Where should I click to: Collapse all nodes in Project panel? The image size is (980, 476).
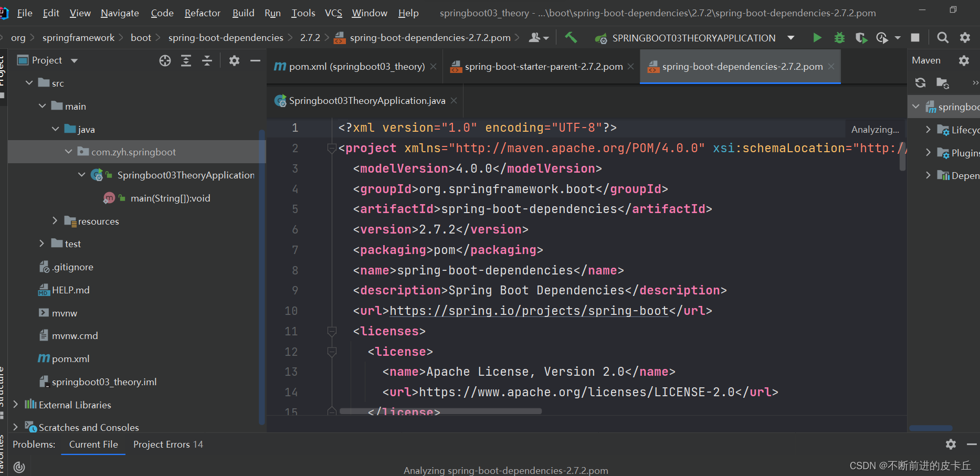tap(207, 61)
